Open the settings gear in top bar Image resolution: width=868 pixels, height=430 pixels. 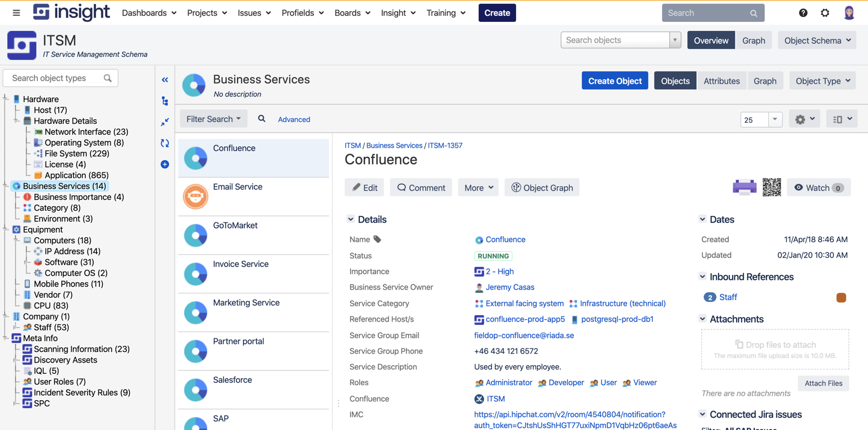pos(825,13)
